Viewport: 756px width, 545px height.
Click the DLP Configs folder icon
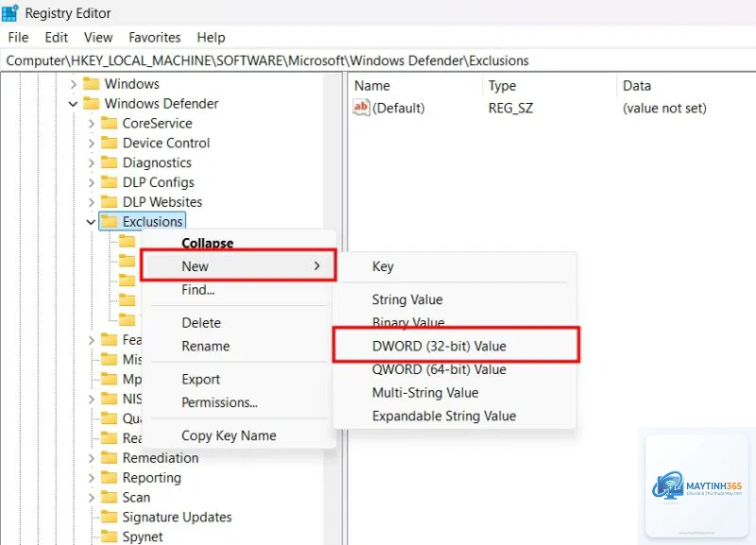coord(109,182)
